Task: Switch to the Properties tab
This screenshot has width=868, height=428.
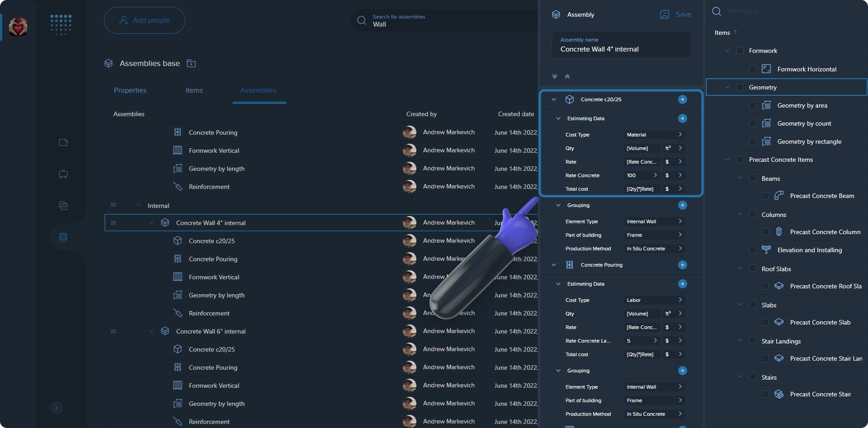Action: [x=130, y=90]
